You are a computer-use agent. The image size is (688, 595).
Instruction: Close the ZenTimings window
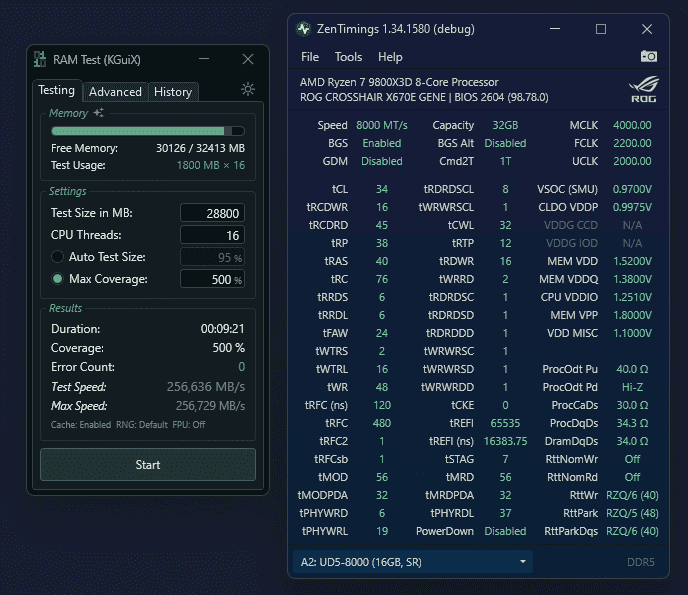[647, 29]
